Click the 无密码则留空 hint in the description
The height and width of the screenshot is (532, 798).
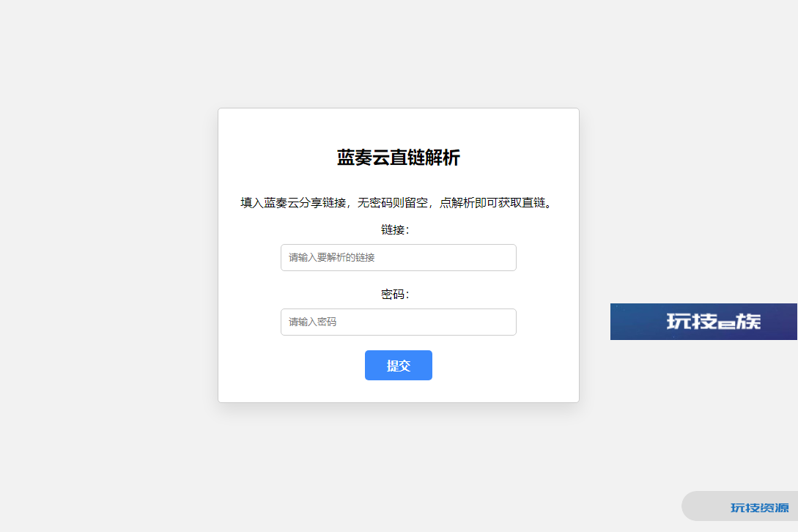pos(393,203)
